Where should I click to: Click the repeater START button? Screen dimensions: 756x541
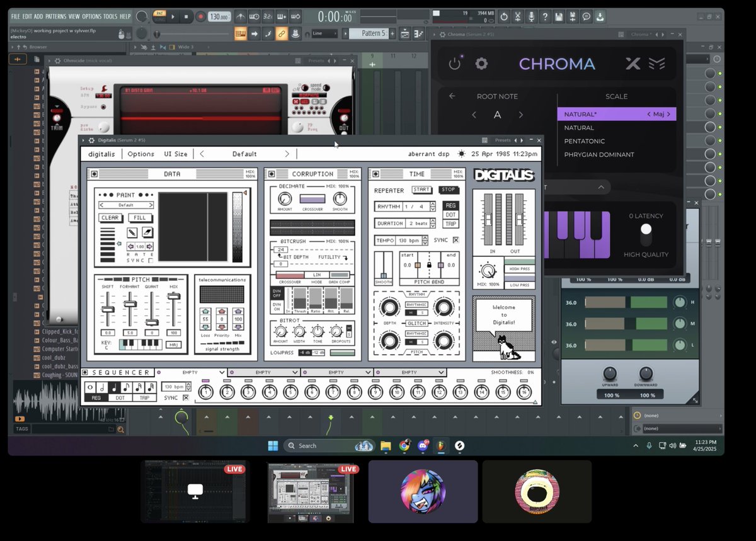click(422, 190)
